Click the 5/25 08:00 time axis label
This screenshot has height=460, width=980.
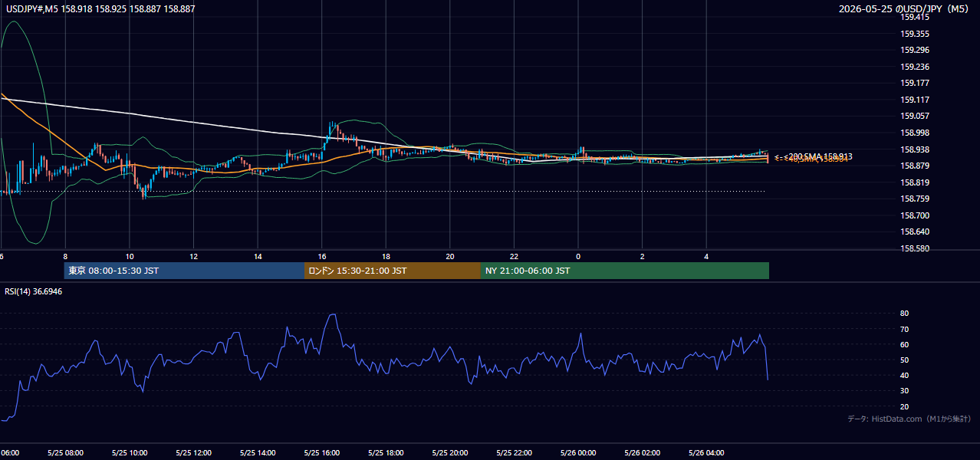point(64,453)
